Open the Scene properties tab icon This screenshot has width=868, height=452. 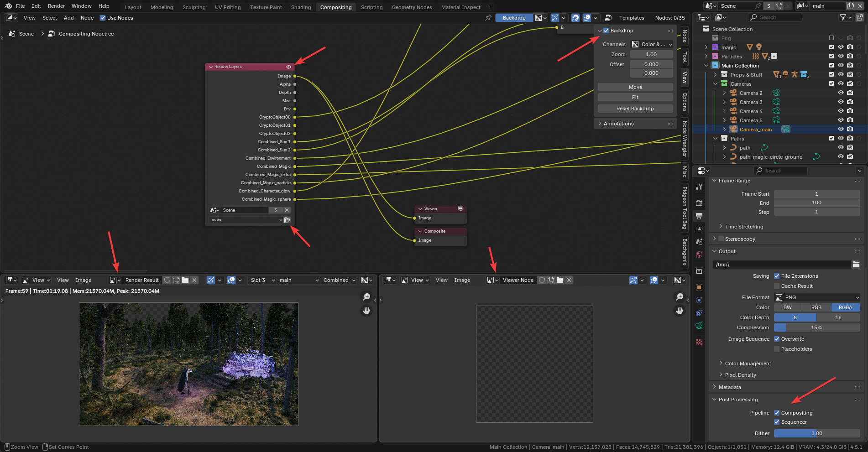tap(699, 241)
